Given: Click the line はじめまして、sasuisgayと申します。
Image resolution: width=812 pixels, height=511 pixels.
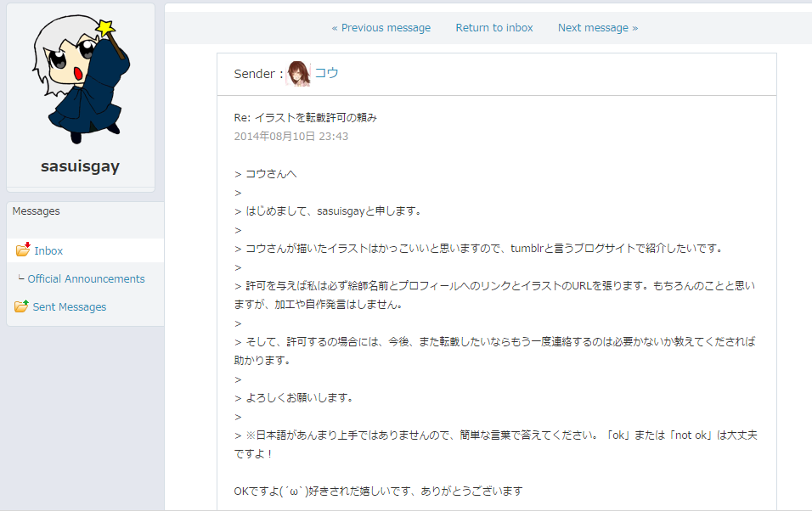Looking at the screenshot, I should (x=329, y=211).
